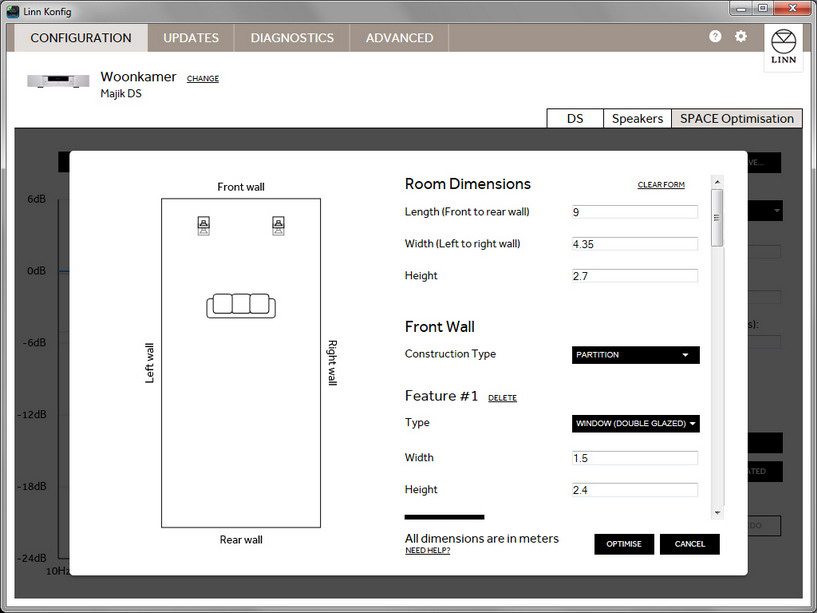Click the Length front to rear wall field
The height and width of the screenshot is (613, 817).
(634, 212)
